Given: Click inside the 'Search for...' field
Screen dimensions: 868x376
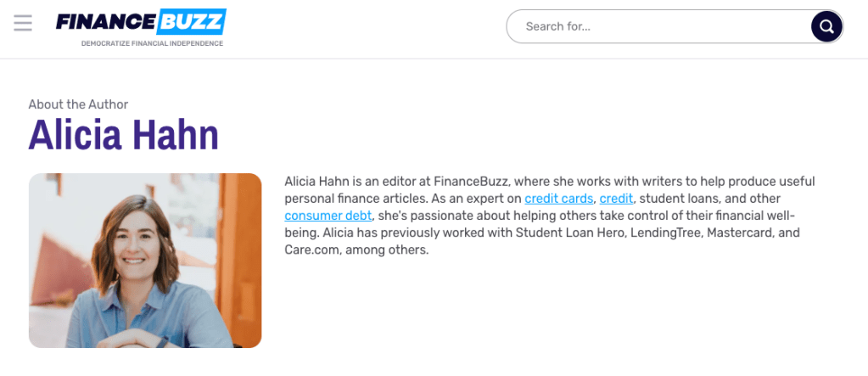Looking at the screenshot, I should pos(653,26).
